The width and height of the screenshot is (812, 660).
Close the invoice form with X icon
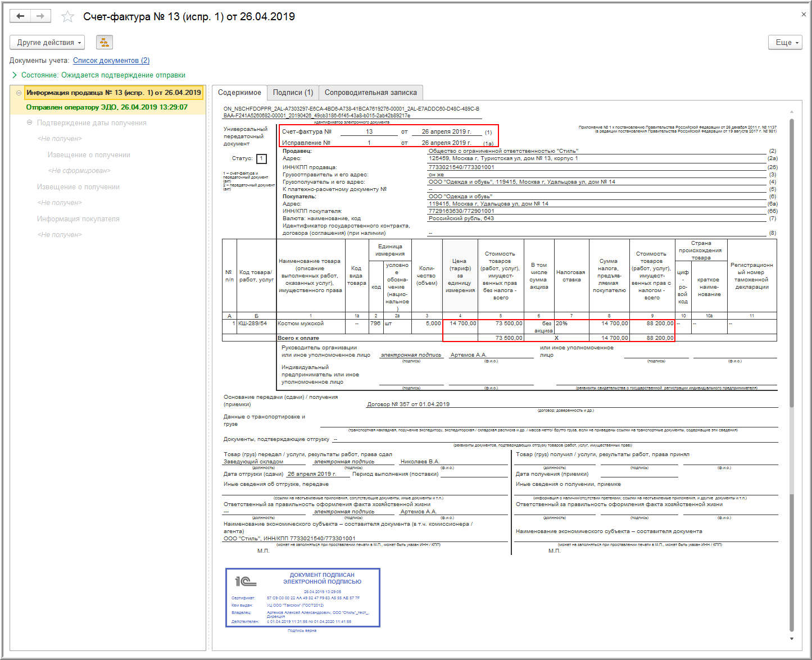coord(804,14)
